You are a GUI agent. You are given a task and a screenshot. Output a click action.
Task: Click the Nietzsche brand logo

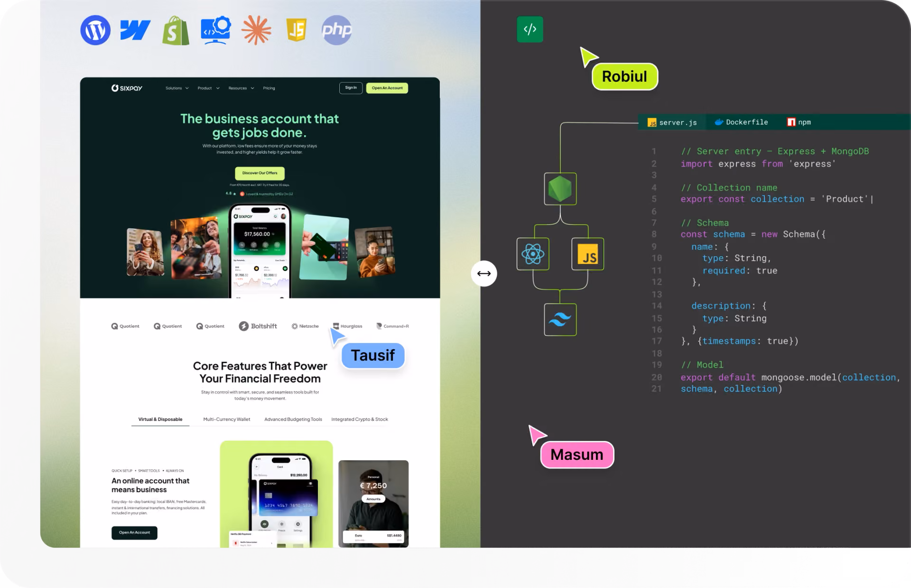305,326
